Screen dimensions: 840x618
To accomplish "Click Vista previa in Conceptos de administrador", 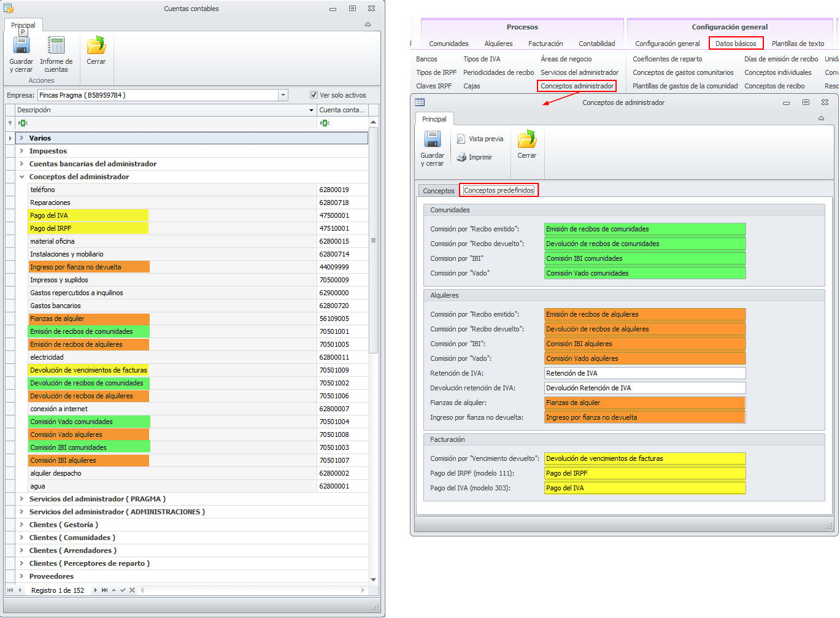I will [x=480, y=139].
